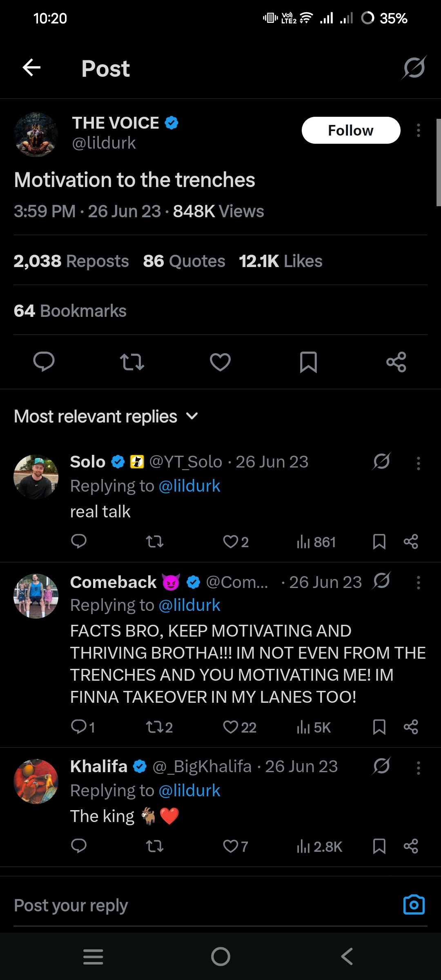Bookmark the main lildurk post
Viewport: 441px width, 980px height.
point(308,362)
